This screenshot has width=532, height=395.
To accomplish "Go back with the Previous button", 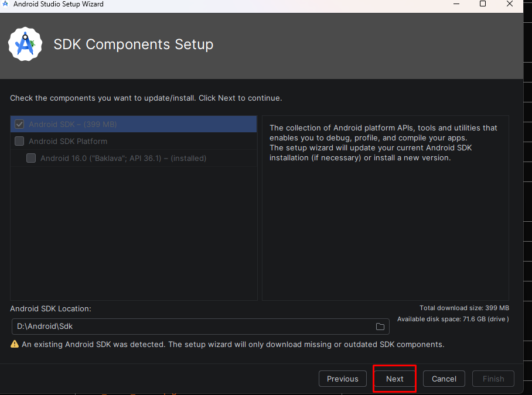I will pos(343,379).
